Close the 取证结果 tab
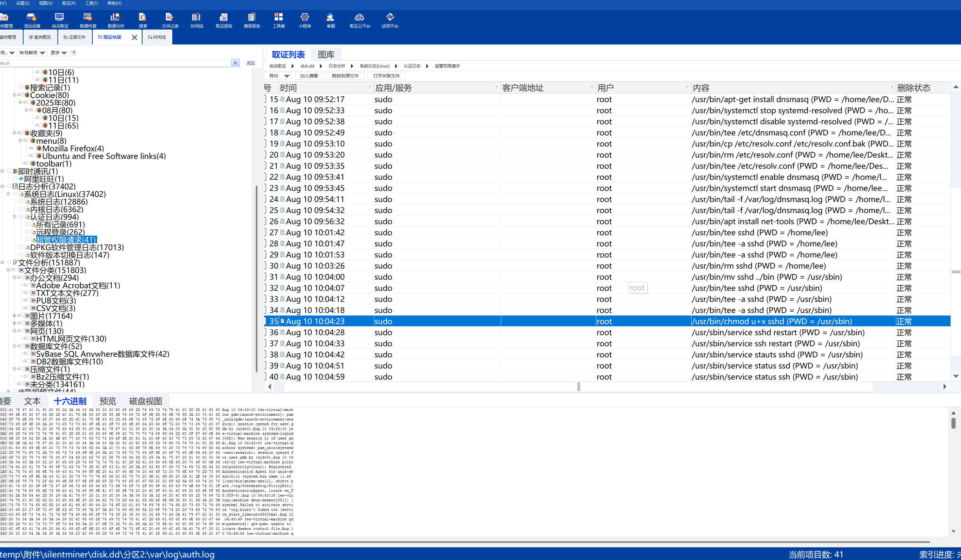Image resolution: width=961 pixels, height=560 pixels. [x=134, y=37]
